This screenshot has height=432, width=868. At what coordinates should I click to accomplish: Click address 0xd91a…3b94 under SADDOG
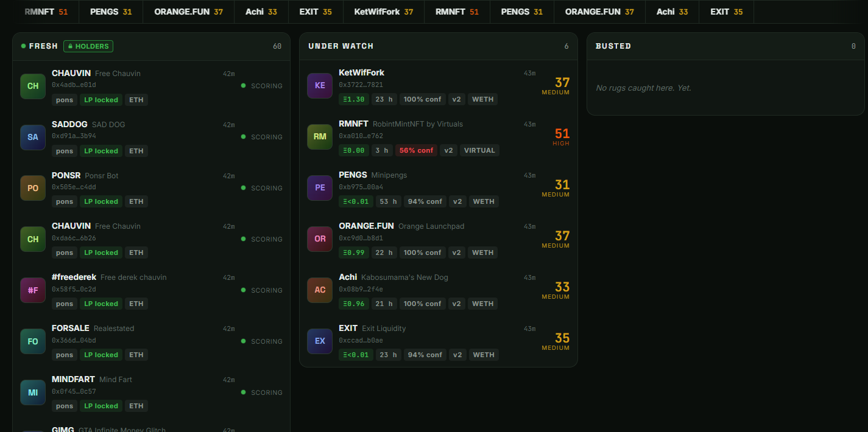pos(74,136)
